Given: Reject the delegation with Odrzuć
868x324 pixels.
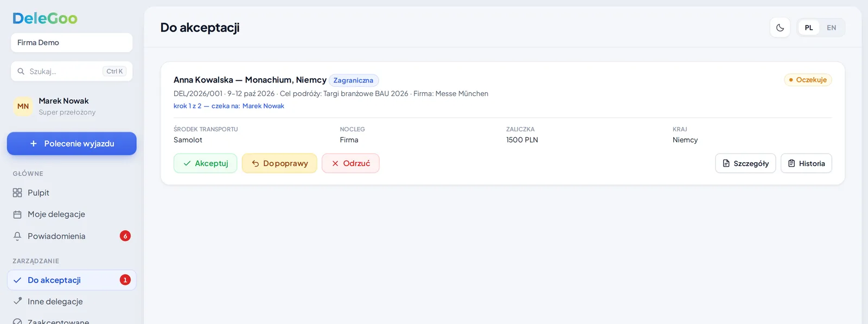Looking at the screenshot, I should 350,163.
